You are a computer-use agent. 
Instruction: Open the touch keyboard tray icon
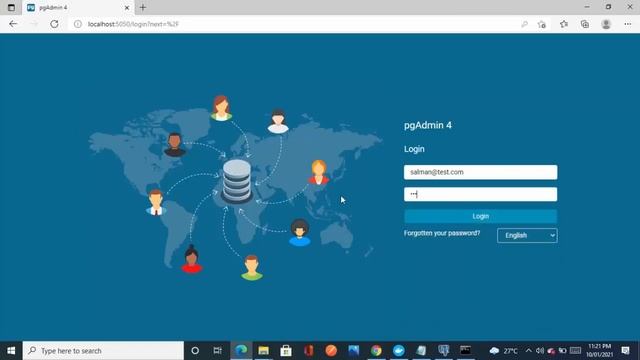click(x=576, y=351)
